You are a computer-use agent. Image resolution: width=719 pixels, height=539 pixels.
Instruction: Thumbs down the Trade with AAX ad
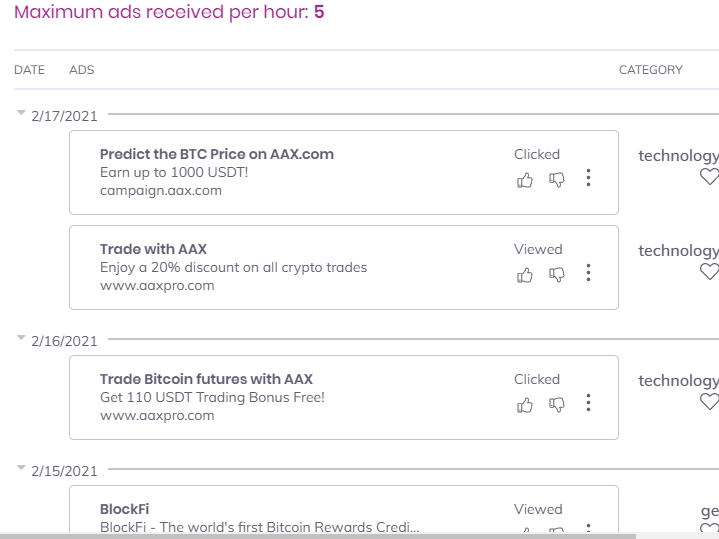557,274
